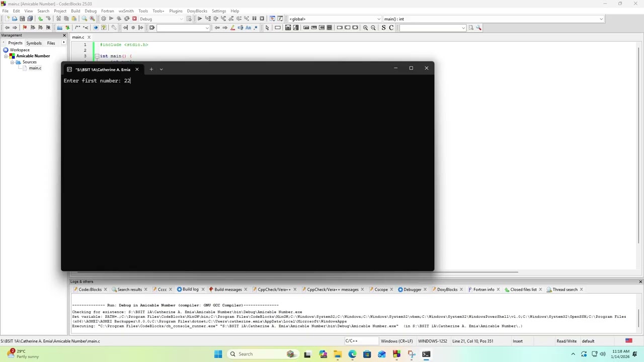The image size is (644, 362).
Task: Open the Debug menu
Action: pos(91,11)
